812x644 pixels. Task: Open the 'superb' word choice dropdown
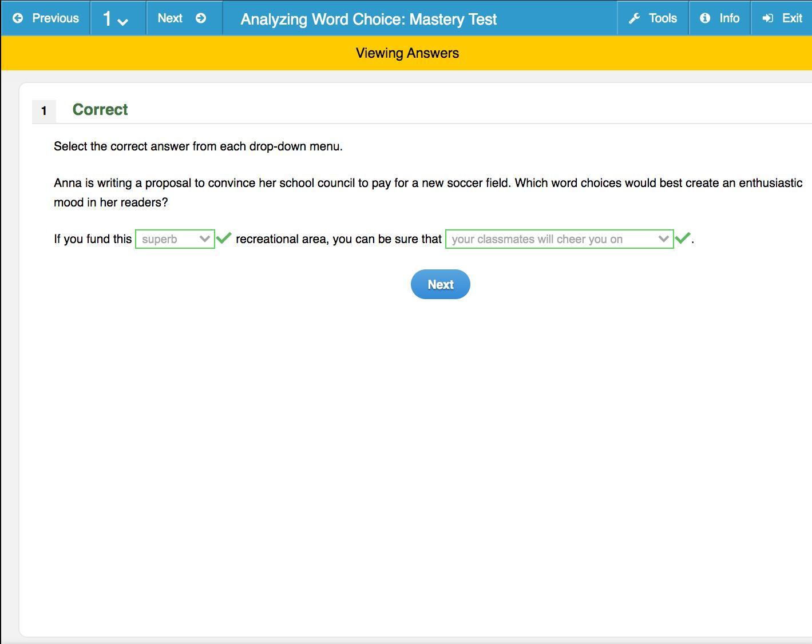coord(175,239)
